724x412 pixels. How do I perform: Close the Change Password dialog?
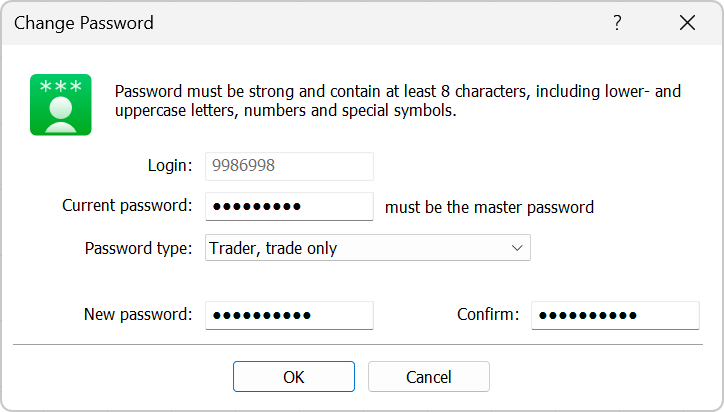[x=687, y=22]
